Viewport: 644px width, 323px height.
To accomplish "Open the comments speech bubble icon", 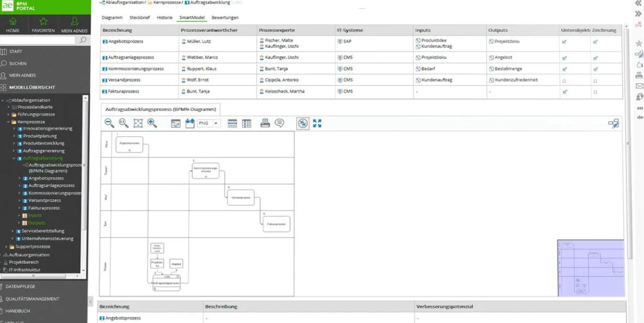I will [x=280, y=123].
